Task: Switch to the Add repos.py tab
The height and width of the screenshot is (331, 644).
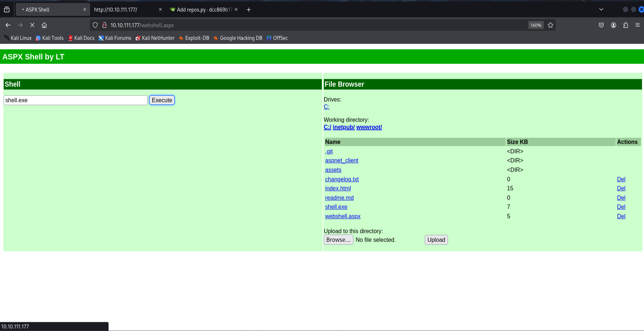Action: point(204,10)
